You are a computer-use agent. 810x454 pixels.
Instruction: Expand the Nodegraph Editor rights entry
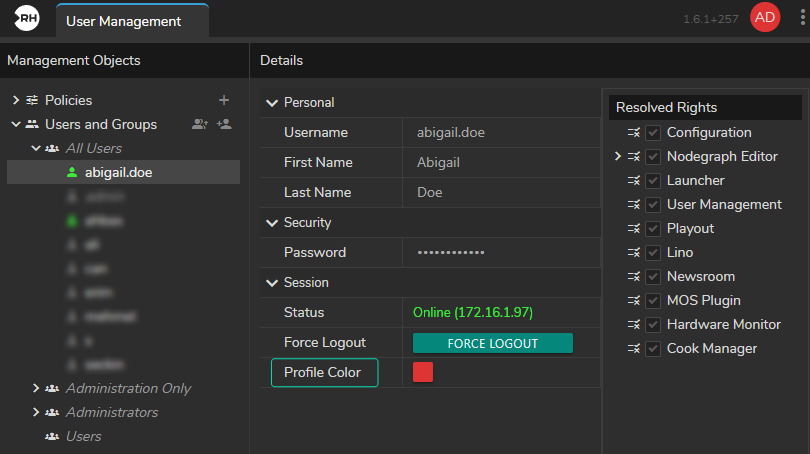[x=618, y=156]
